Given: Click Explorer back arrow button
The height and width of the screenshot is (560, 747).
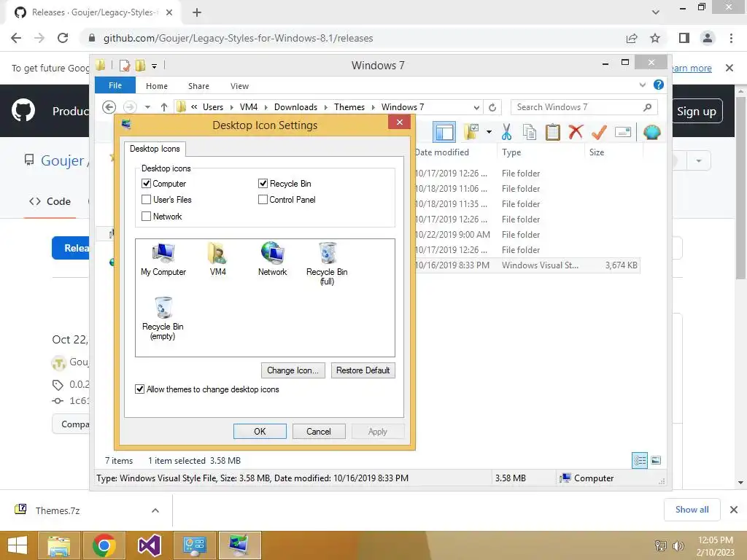Looking at the screenshot, I should 109,107.
